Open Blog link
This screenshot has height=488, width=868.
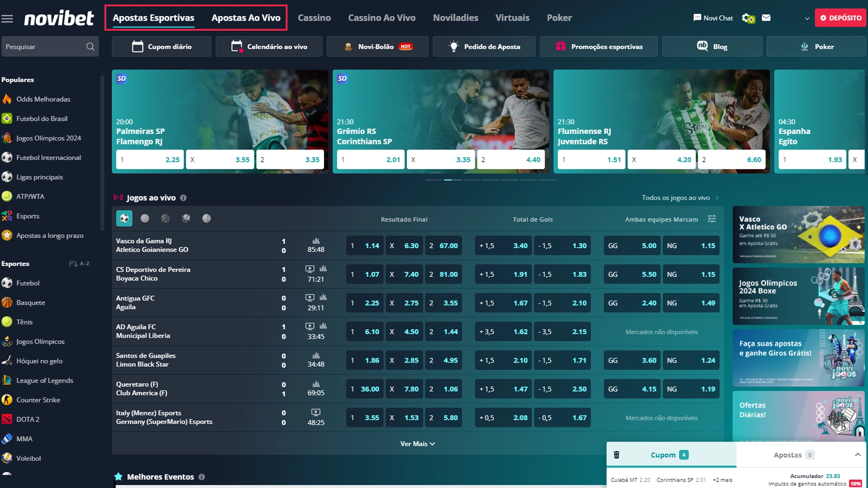[712, 47]
